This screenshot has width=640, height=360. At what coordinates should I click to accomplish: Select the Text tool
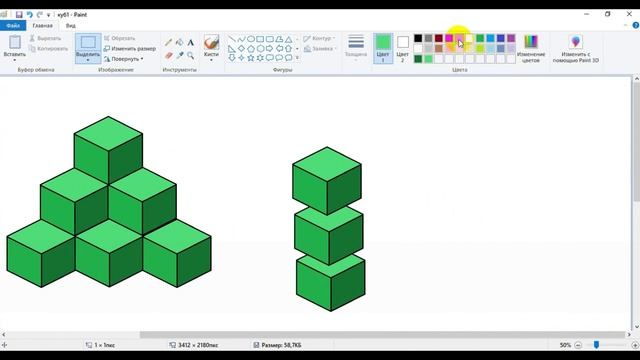click(x=191, y=42)
